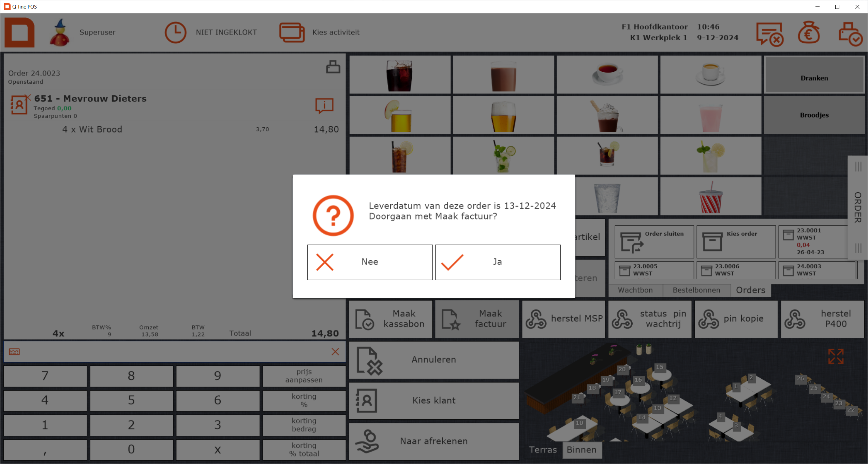Click herstel P400 button

[x=823, y=319]
